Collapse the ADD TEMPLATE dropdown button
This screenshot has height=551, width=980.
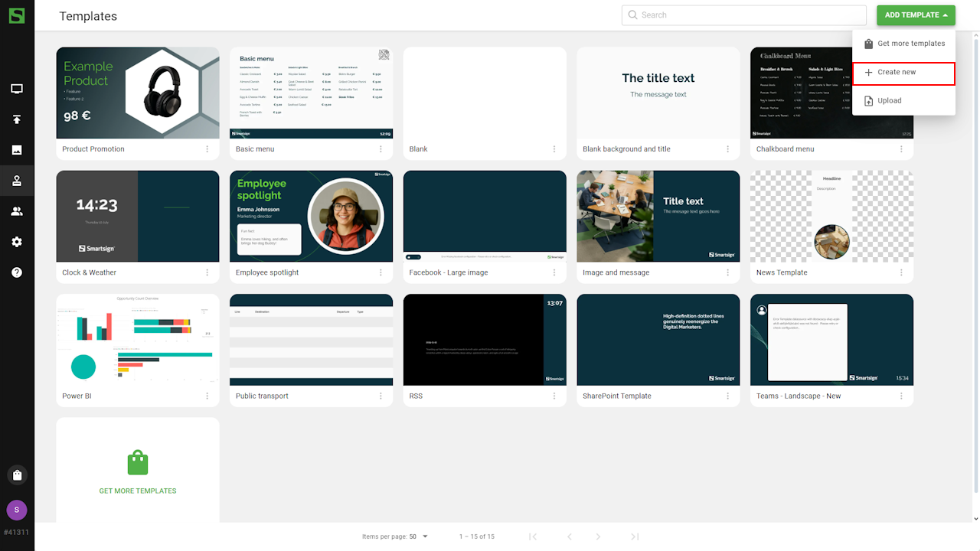(x=916, y=15)
